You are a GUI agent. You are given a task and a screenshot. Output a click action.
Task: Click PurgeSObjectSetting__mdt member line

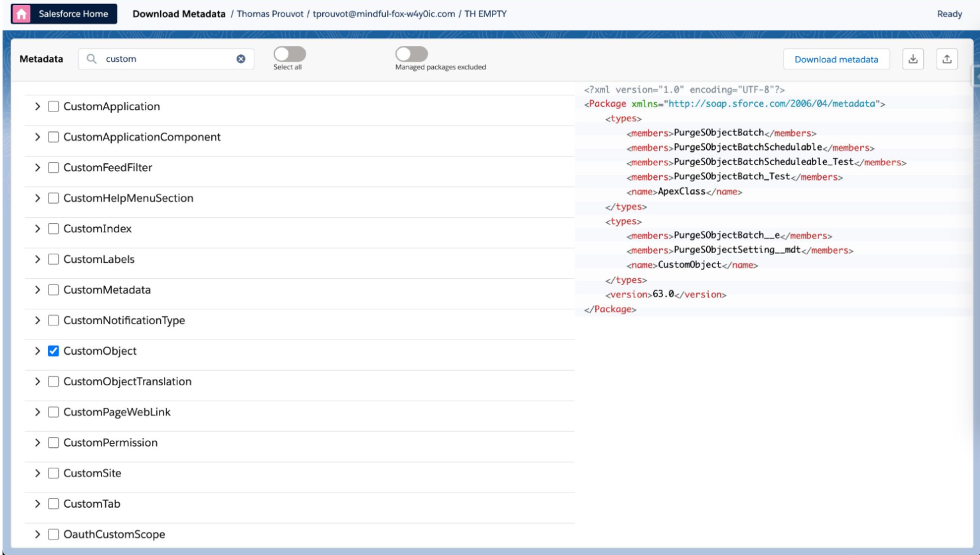[x=737, y=250]
